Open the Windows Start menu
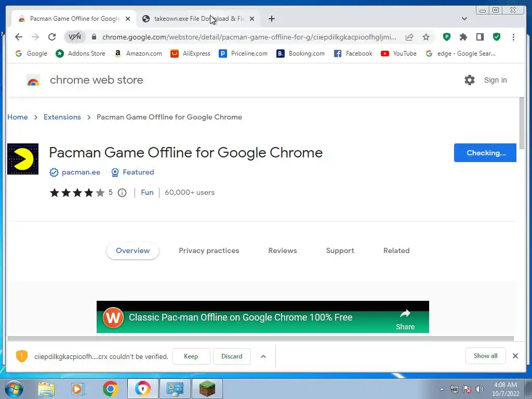532x399 pixels. [x=14, y=389]
